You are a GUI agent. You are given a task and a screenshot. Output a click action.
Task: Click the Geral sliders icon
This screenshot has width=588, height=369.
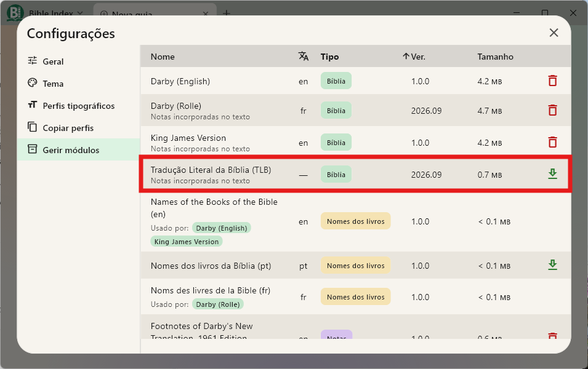click(33, 60)
